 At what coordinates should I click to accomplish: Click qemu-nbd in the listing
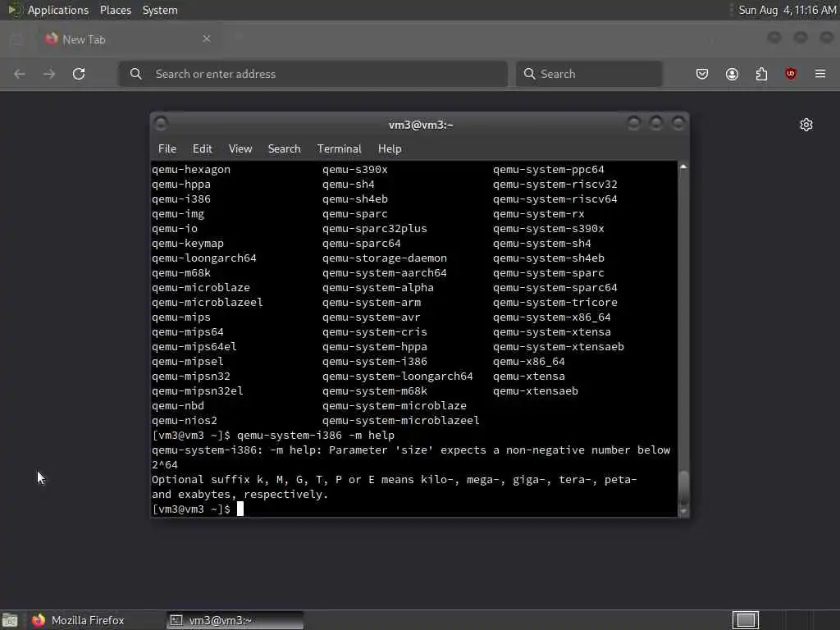click(178, 405)
